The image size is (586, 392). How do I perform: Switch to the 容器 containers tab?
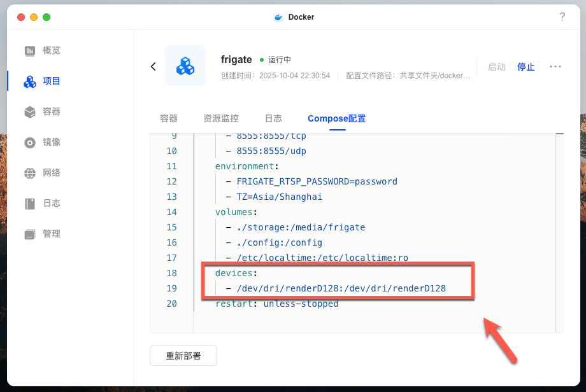click(169, 118)
